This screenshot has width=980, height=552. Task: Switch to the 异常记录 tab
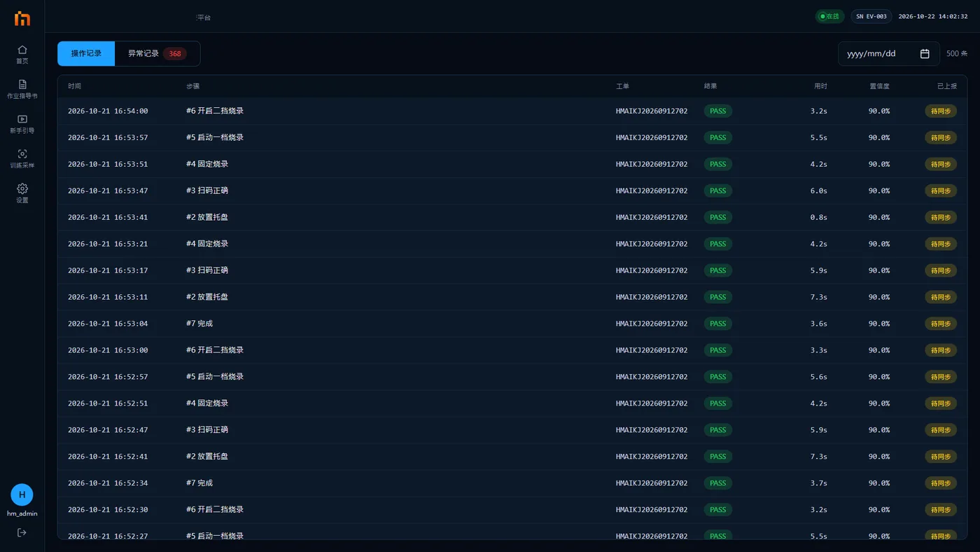coord(157,53)
